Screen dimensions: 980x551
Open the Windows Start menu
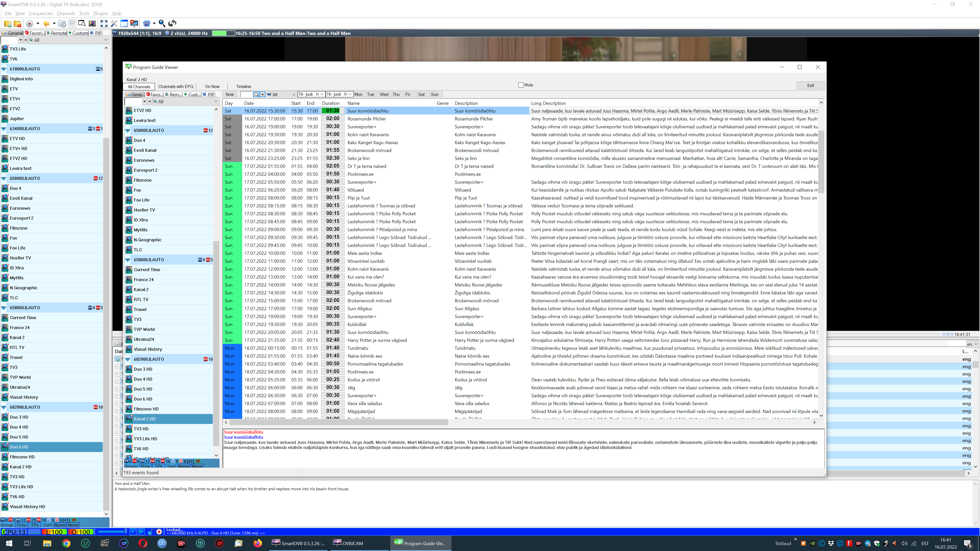point(9,543)
